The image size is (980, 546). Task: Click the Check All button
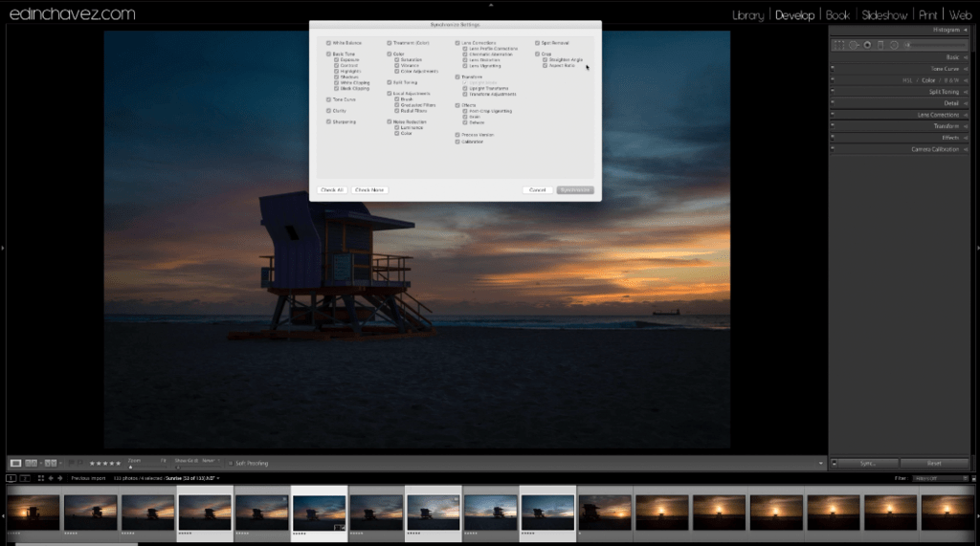click(332, 190)
